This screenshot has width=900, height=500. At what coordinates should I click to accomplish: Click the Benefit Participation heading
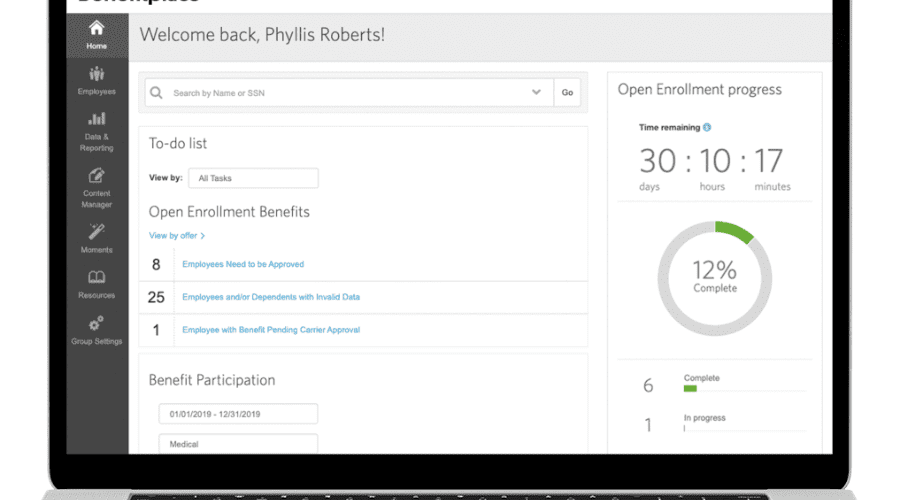(x=212, y=380)
